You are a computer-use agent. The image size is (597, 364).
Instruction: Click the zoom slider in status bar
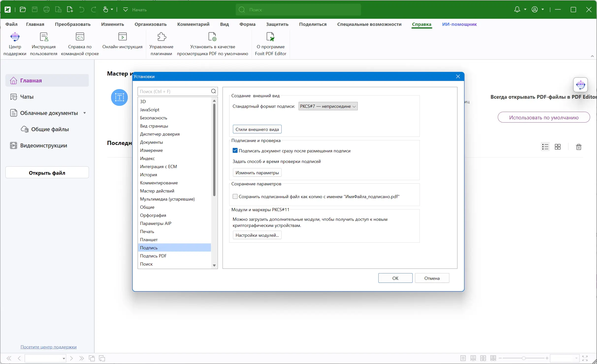[524, 358]
